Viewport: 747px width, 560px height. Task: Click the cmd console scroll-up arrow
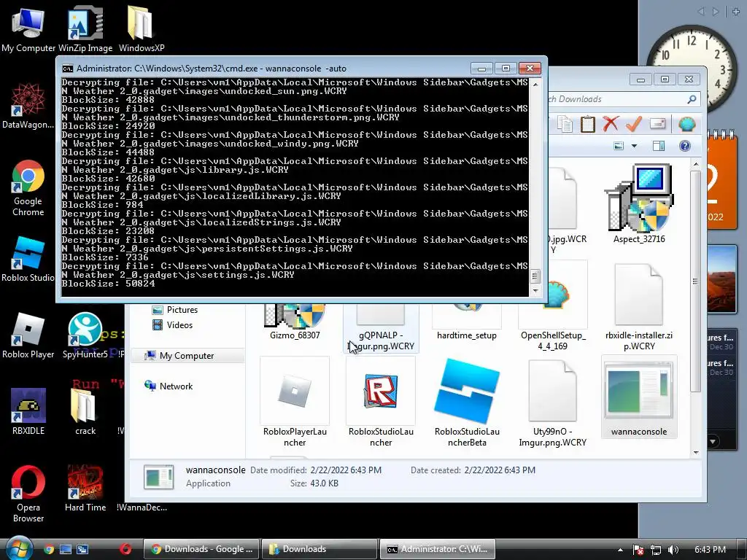pyautogui.click(x=535, y=85)
